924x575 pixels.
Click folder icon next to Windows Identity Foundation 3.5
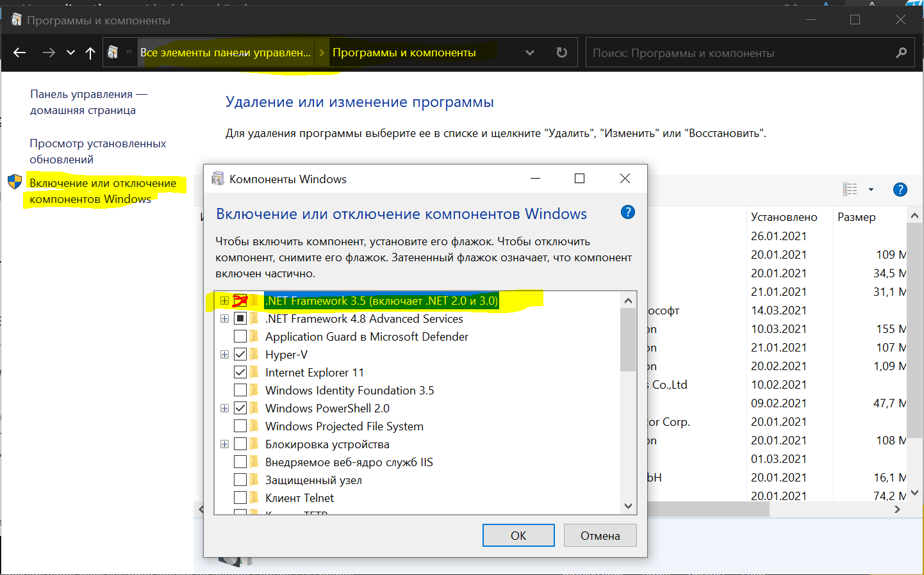[x=255, y=390]
